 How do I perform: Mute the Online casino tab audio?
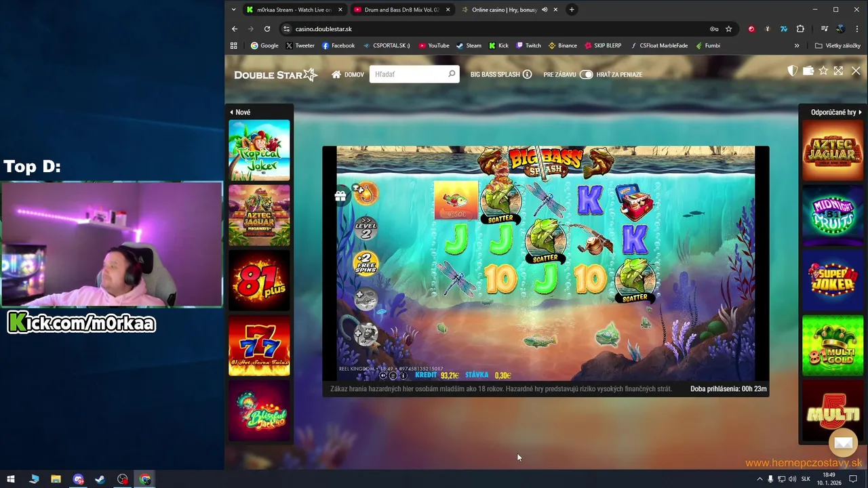click(x=545, y=9)
